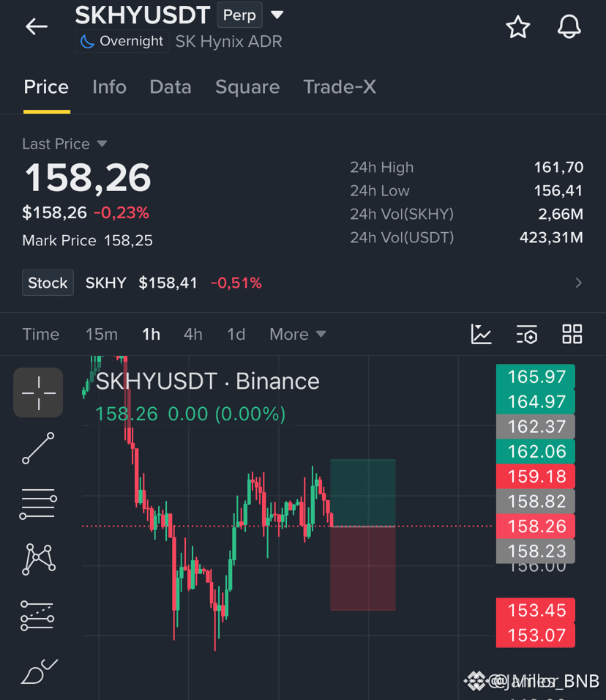Tap the back arrow
This screenshot has width=606, height=700.
36,27
